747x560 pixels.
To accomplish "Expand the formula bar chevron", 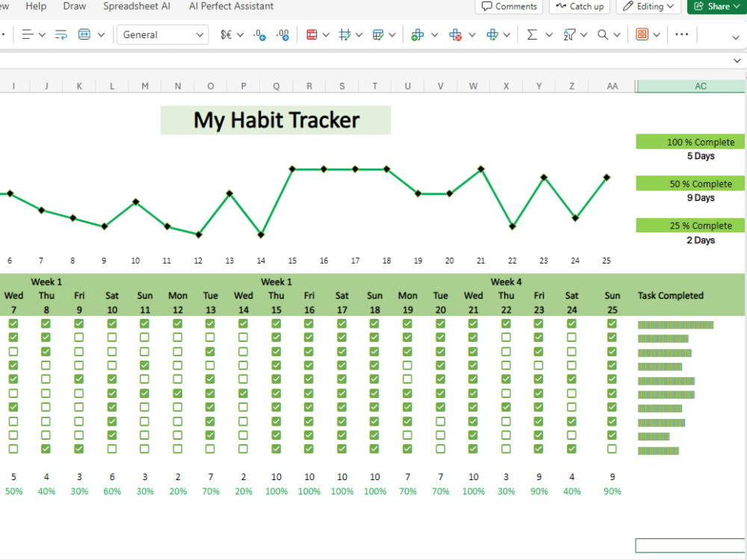I will coord(737,60).
